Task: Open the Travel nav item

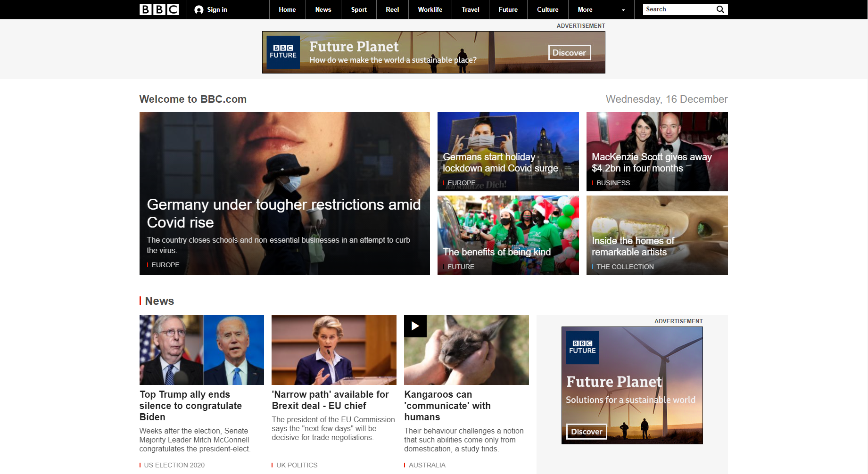Action: (x=471, y=9)
